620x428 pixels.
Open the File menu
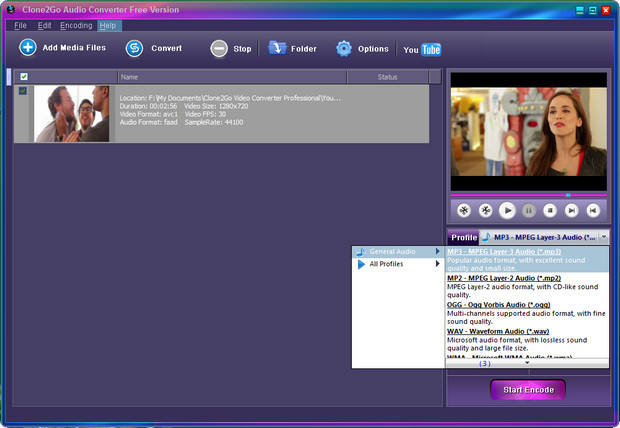point(20,26)
